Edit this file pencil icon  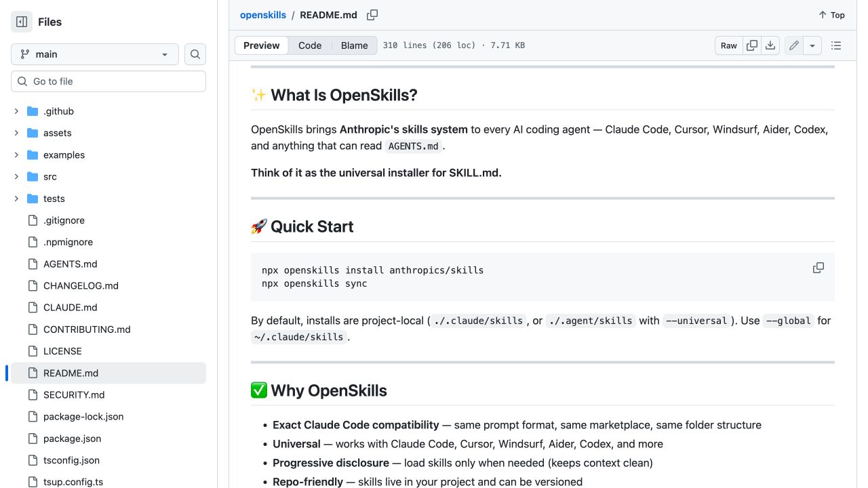pos(794,45)
